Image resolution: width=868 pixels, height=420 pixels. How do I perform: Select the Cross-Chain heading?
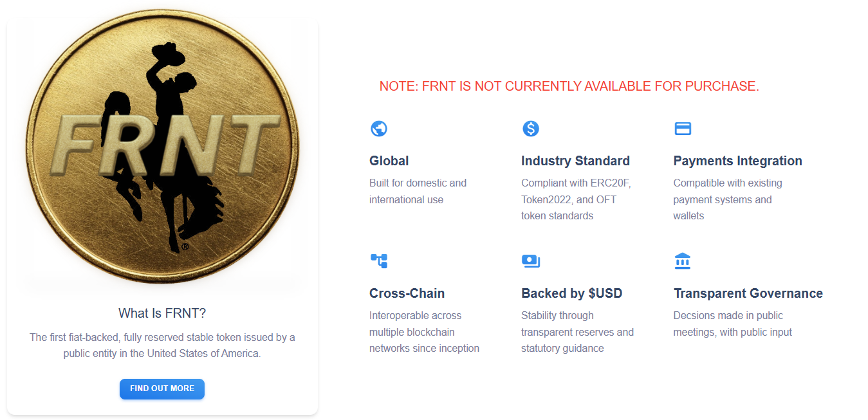407,293
